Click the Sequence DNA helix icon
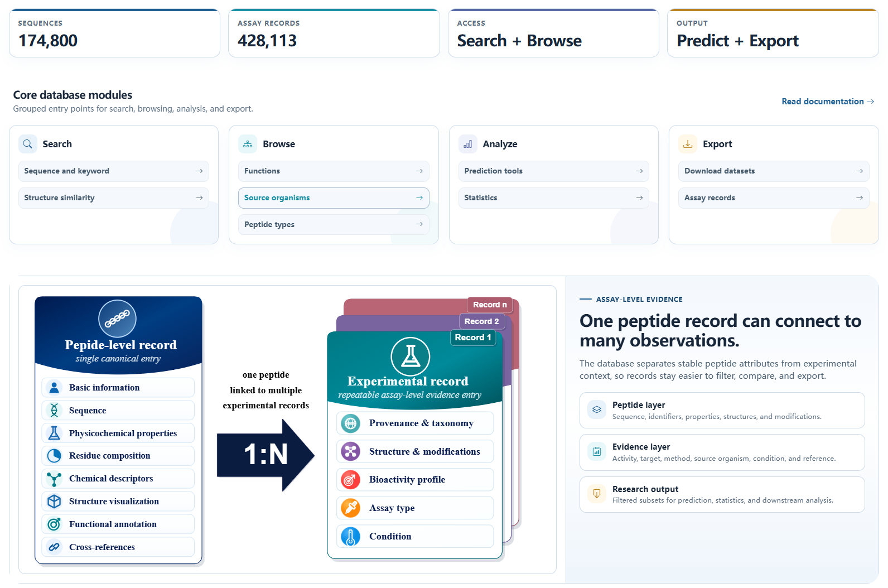Viewport: 888px width, 588px height. (x=54, y=410)
